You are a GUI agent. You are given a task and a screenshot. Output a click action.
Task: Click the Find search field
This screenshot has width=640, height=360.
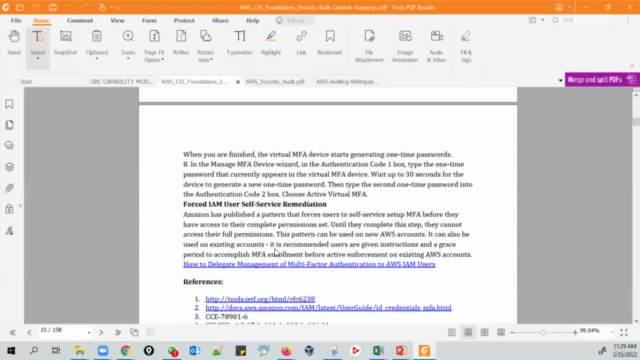(583, 20)
